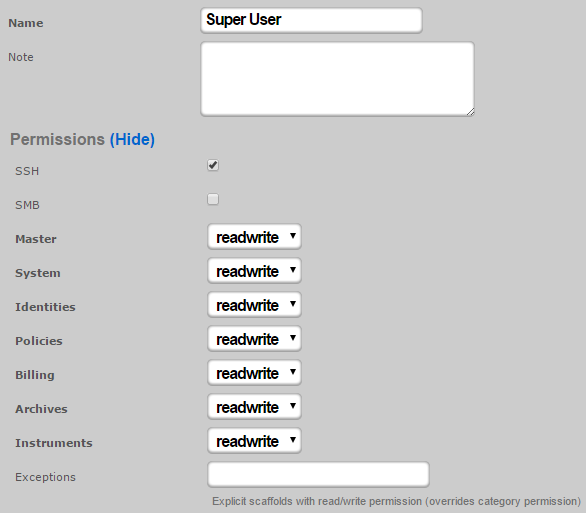Open the System permission dropdown
This screenshot has width=586, height=513.
click(x=254, y=271)
